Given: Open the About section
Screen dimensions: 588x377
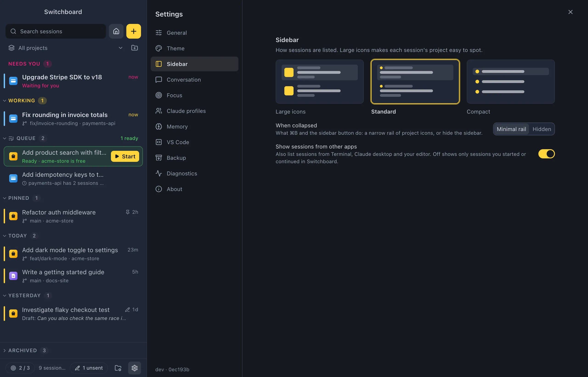Looking at the screenshot, I should coord(195,189).
